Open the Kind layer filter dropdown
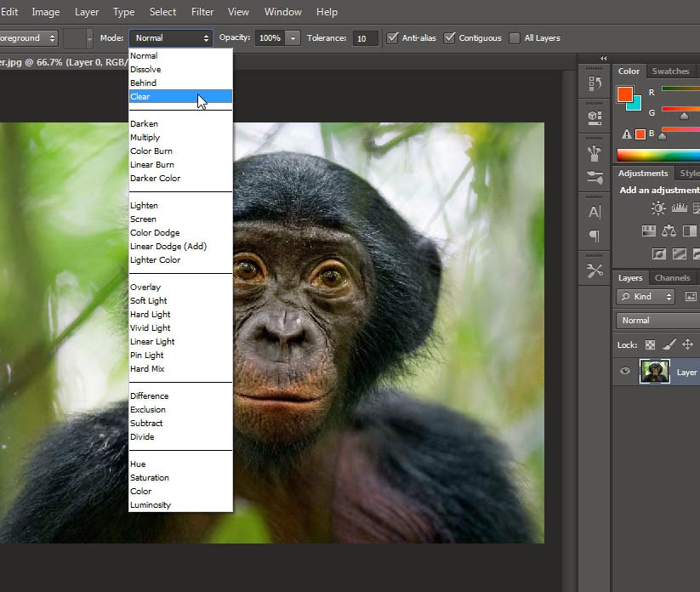This screenshot has width=700, height=592. pyautogui.click(x=645, y=297)
